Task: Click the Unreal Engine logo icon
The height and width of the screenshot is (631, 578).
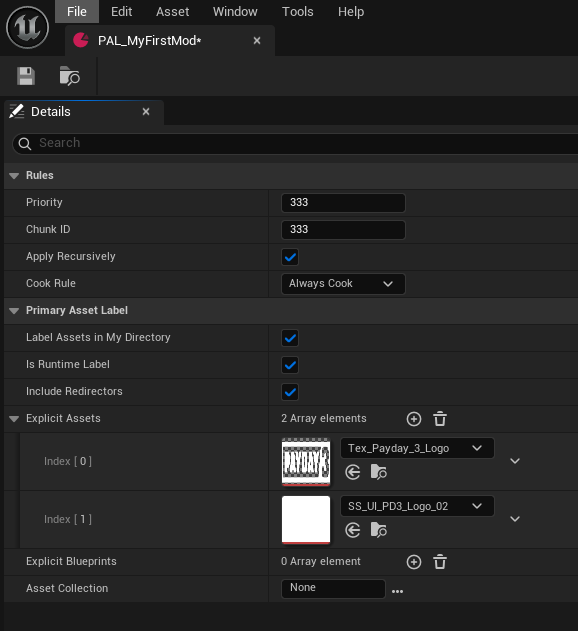Action: point(27,27)
